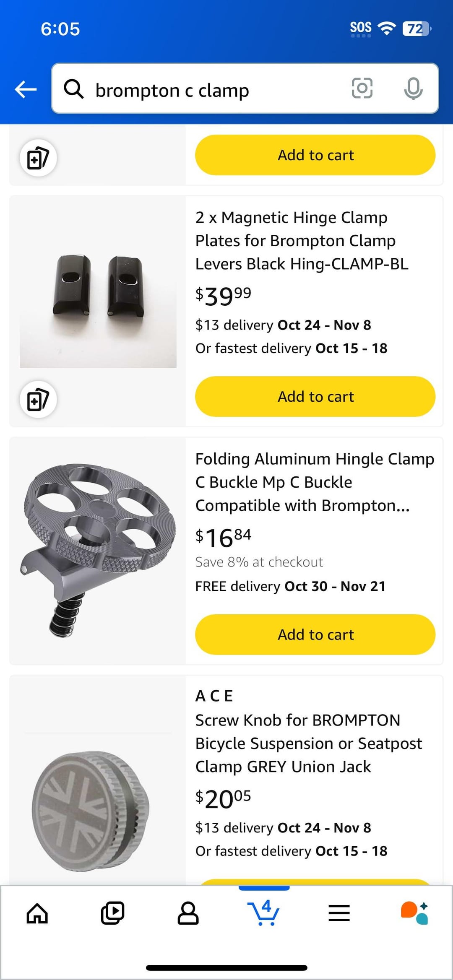
Task: Open the Inspire video feed tab
Action: pyautogui.click(x=112, y=913)
